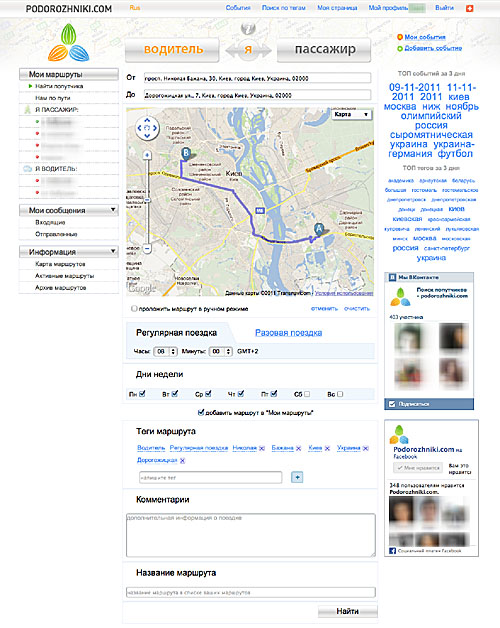
Task: Toggle manual route mode checkbox
Action: point(134,308)
